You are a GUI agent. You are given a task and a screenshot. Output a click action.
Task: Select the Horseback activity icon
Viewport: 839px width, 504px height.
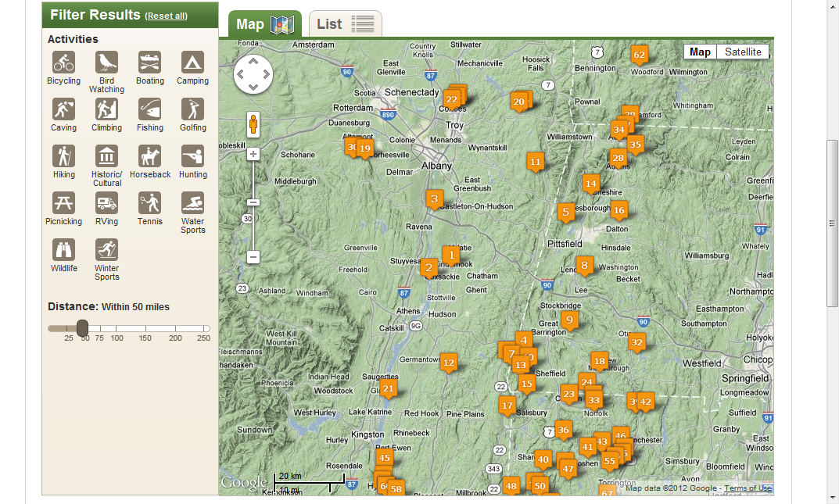pos(149,156)
